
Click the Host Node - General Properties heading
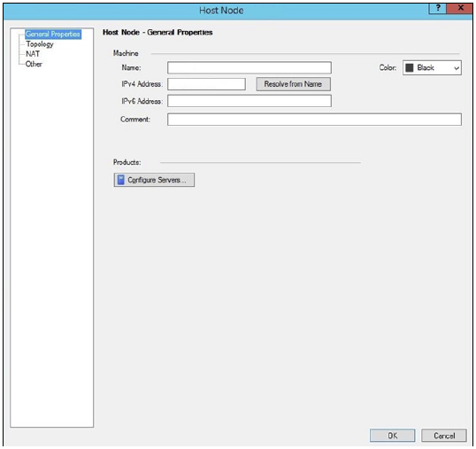point(157,32)
